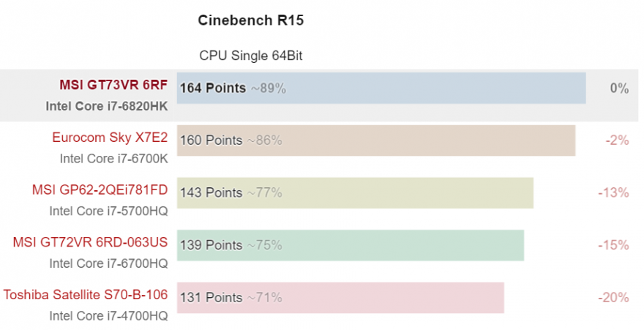Select the pink 131 Points bar
Image resolution: width=644 pixels, height=330 pixels.
point(340,298)
